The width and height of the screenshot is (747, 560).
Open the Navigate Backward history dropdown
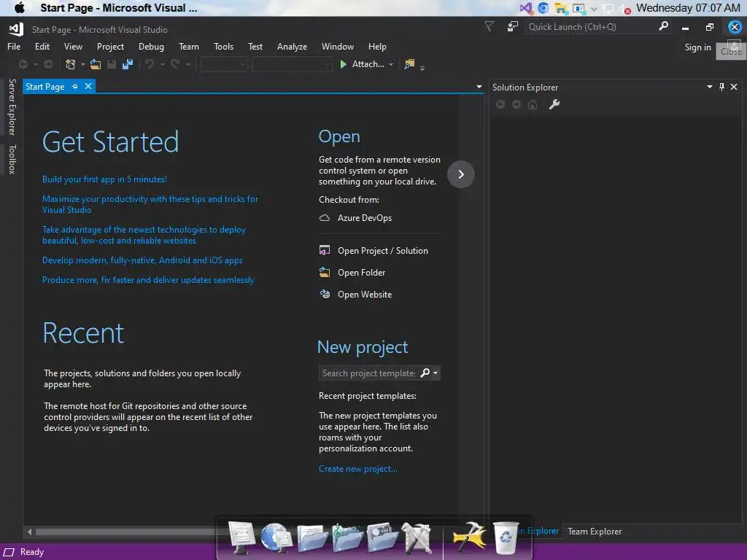[x=35, y=64]
